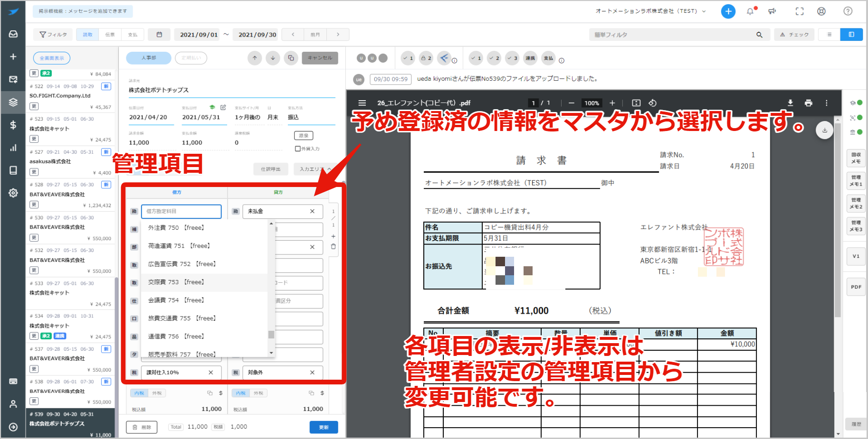Click the PDF viewer print icon

[809, 103]
